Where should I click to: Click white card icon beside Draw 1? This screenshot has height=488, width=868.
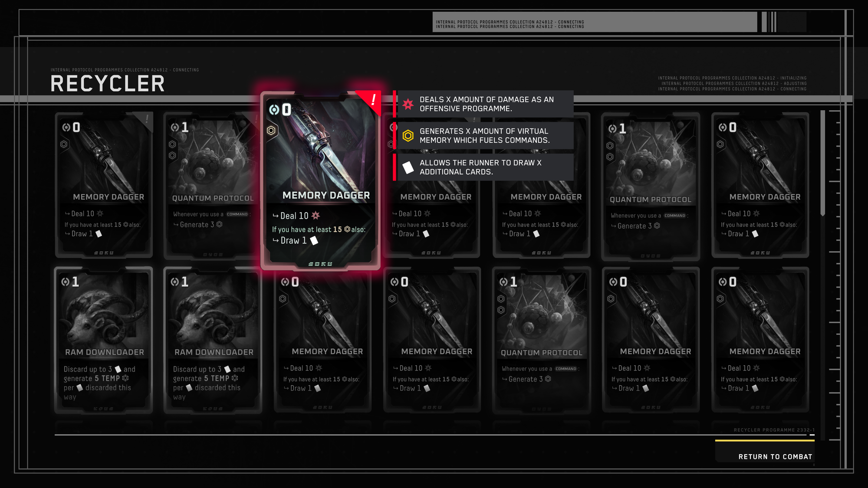(314, 240)
